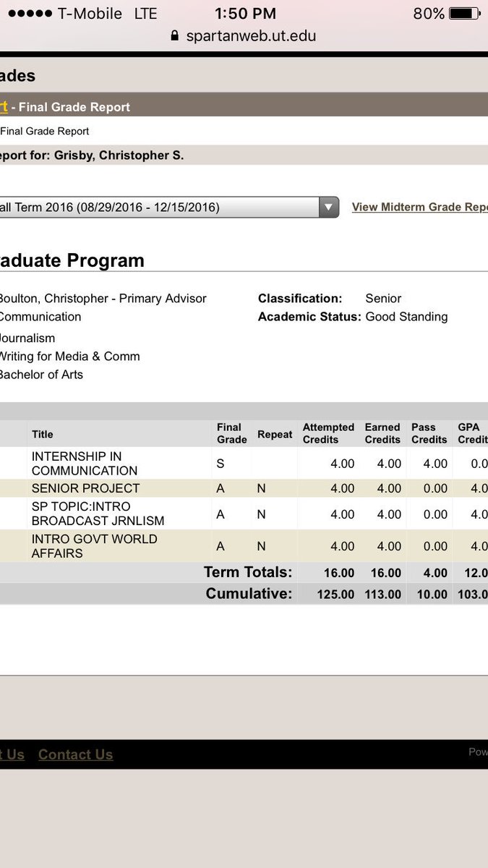This screenshot has height=868, width=488.
Task: Open the Contact Us footer link
Action: (x=75, y=754)
